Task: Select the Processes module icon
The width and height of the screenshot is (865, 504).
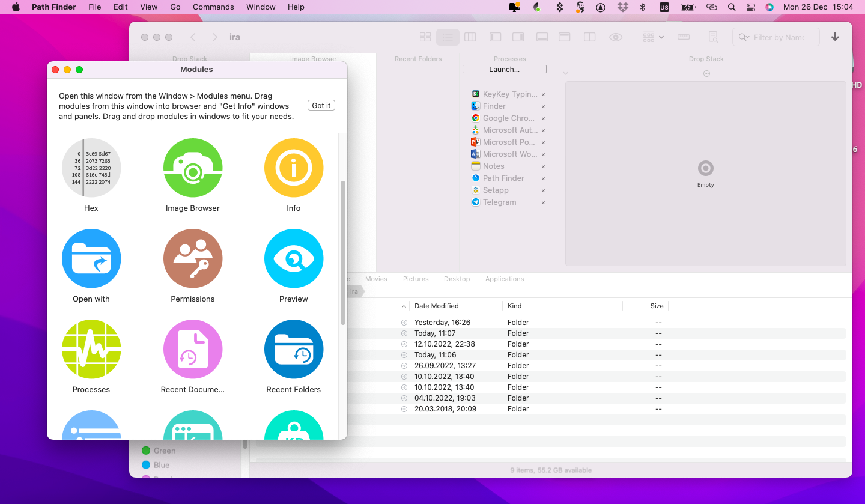Action: point(91,349)
